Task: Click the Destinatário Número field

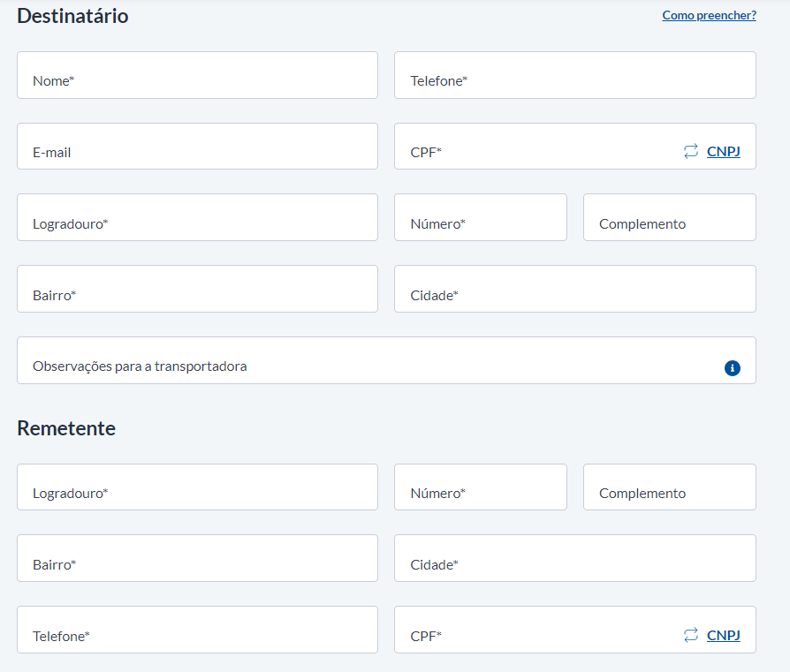Action: (481, 217)
